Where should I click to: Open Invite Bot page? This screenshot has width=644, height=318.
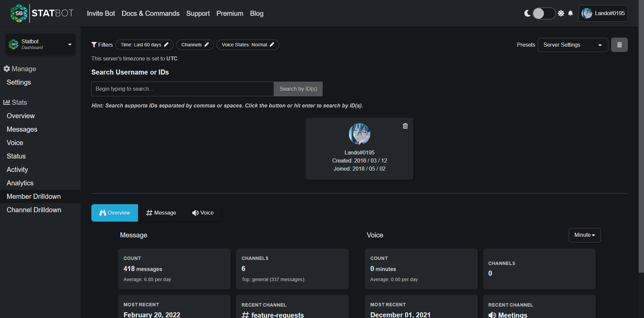tap(101, 13)
